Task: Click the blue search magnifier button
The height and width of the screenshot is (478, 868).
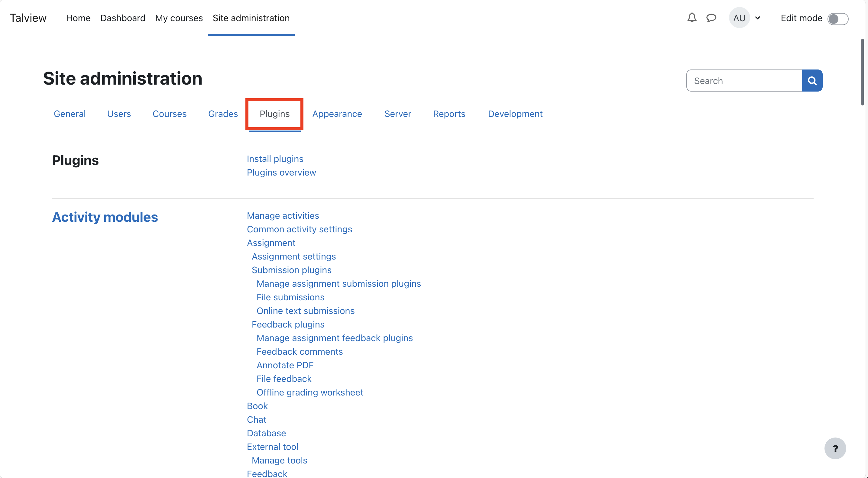Action: click(812, 81)
